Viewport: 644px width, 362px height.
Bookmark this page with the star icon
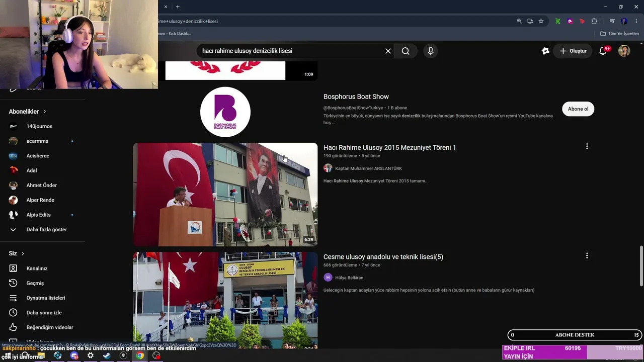[x=541, y=21]
